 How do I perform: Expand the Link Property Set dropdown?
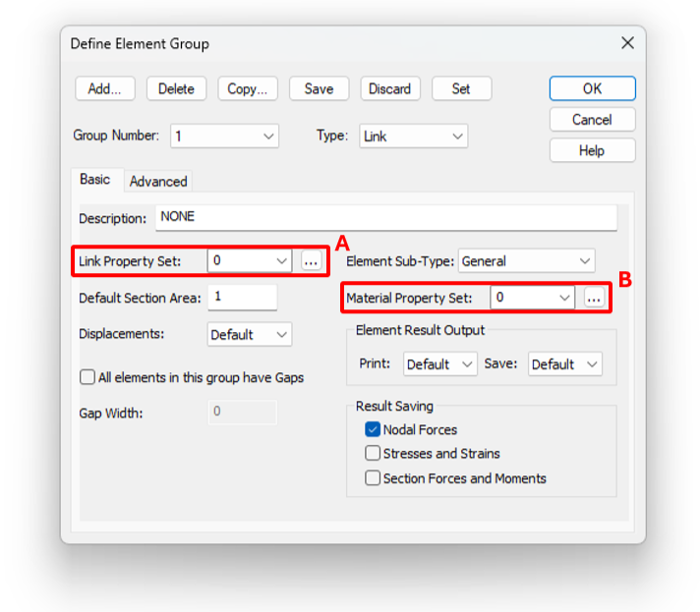pos(250,260)
